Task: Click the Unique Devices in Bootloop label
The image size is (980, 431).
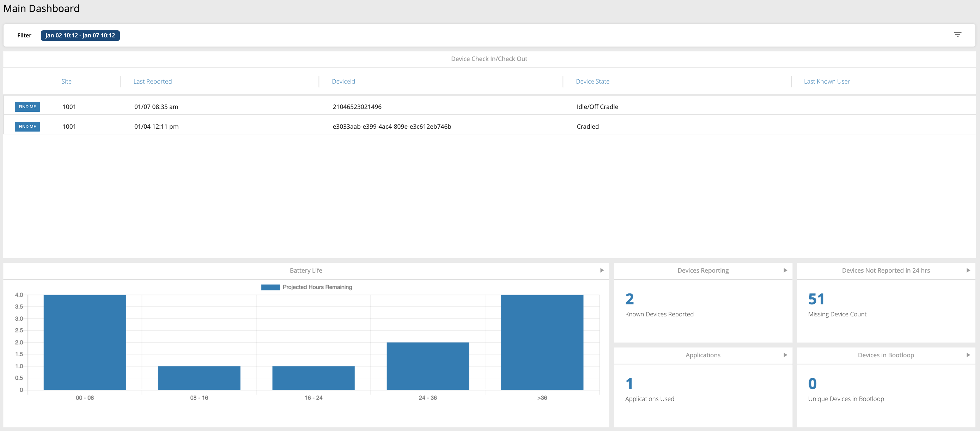Action: click(x=846, y=399)
